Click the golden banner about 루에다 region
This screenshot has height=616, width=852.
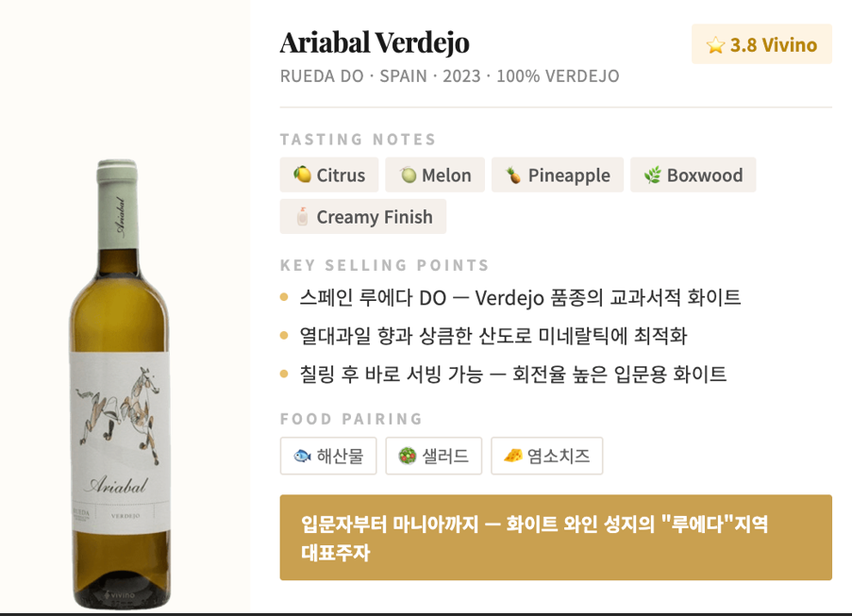coord(556,538)
